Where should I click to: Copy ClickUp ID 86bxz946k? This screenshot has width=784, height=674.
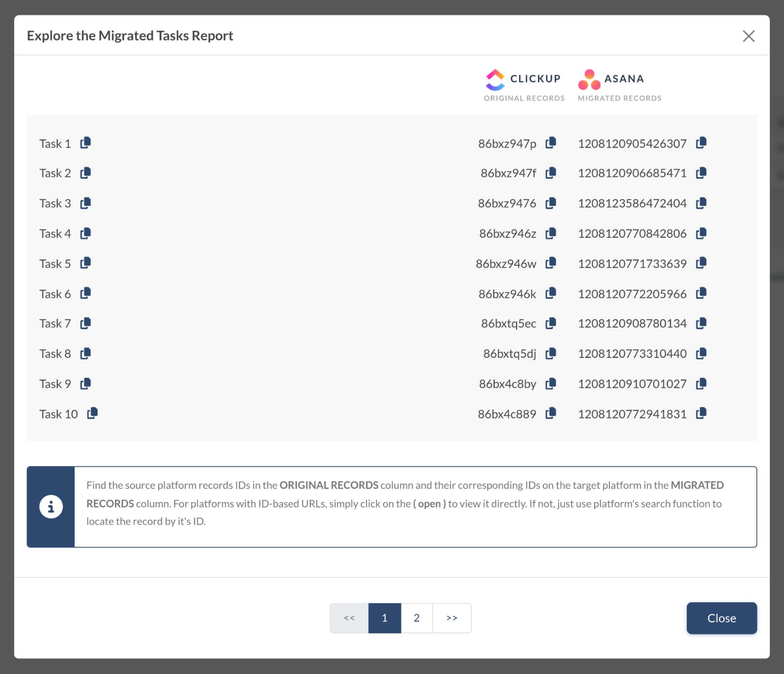(x=551, y=293)
